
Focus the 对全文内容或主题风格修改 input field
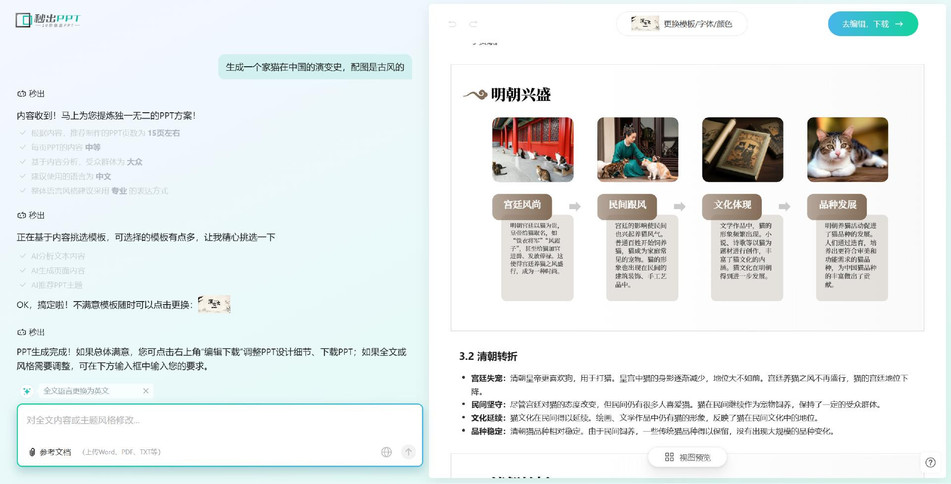click(x=220, y=420)
